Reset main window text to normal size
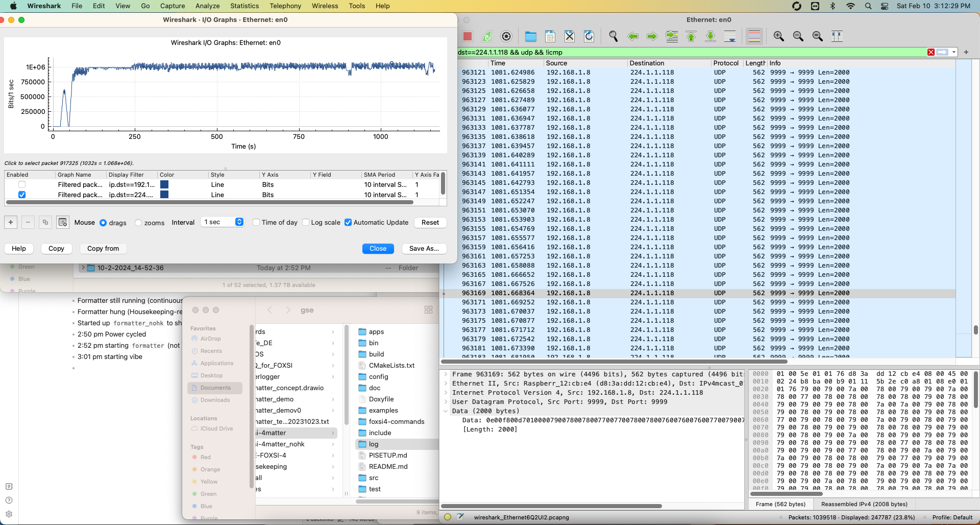980x525 pixels. [818, 36]
